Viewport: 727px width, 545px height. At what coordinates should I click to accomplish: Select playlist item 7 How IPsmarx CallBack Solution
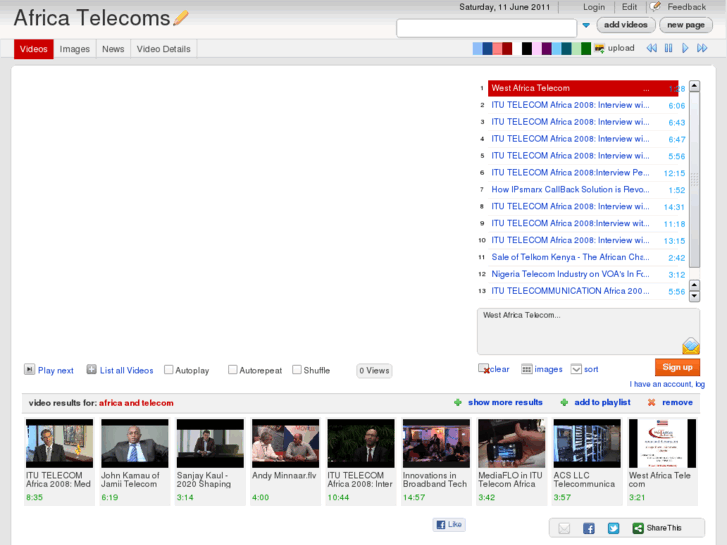583,190
